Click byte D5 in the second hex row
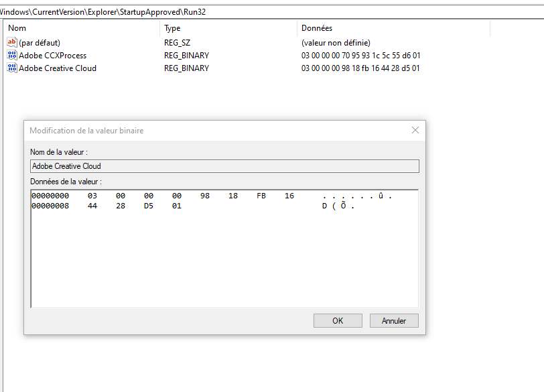544x392 pixels. pos(149,206)
